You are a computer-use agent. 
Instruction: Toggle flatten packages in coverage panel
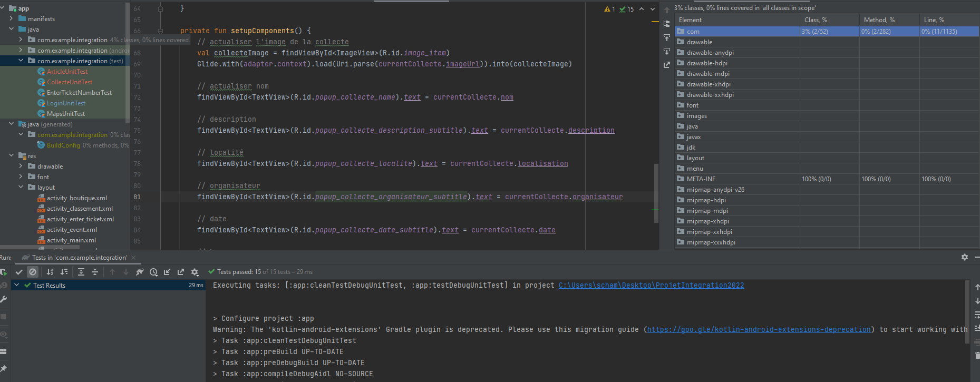coord(667,24)
